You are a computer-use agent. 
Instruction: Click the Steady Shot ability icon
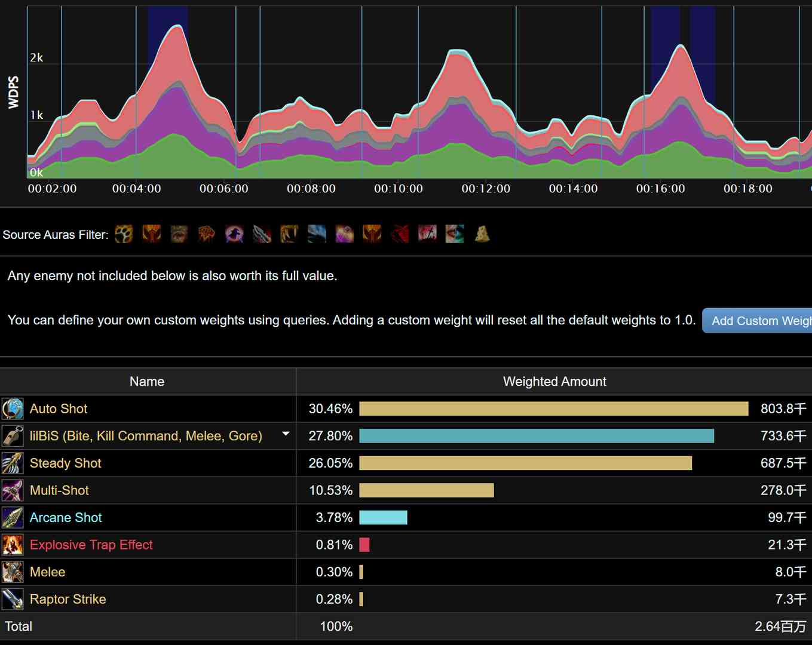13,463
